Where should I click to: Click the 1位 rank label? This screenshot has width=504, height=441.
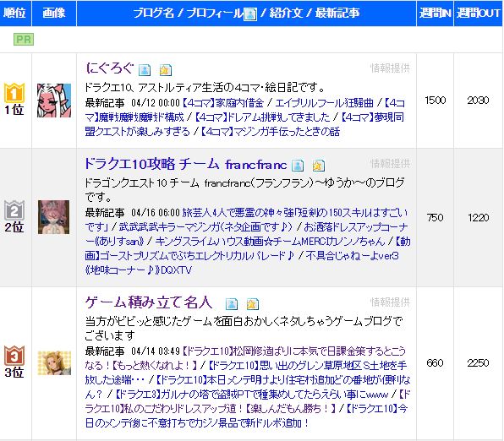[x=14, y=110]
